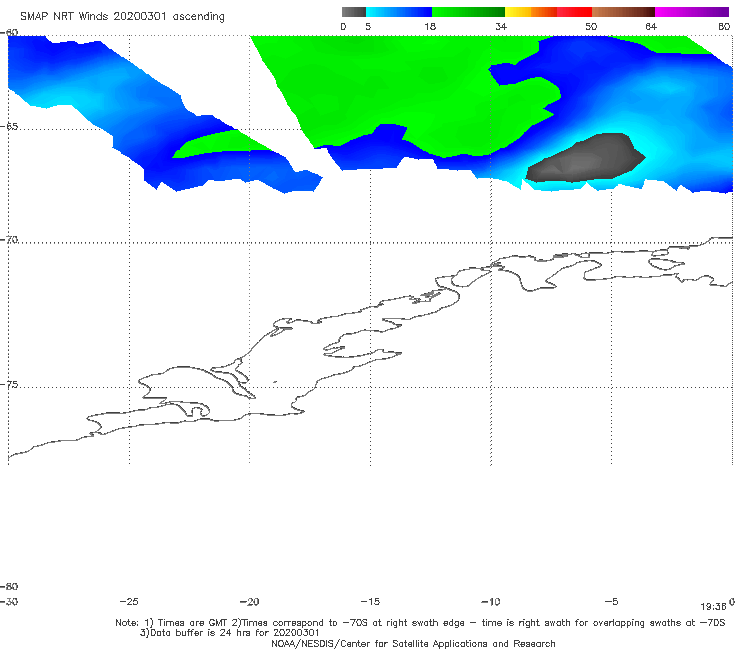Click the color bar label '50'

point(591,26)
